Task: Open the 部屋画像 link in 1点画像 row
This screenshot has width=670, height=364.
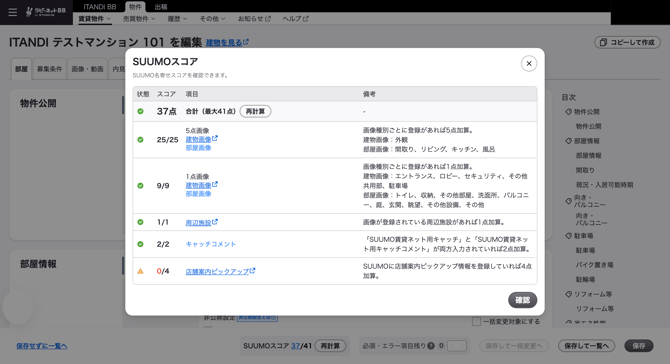Action: (198, 194)
